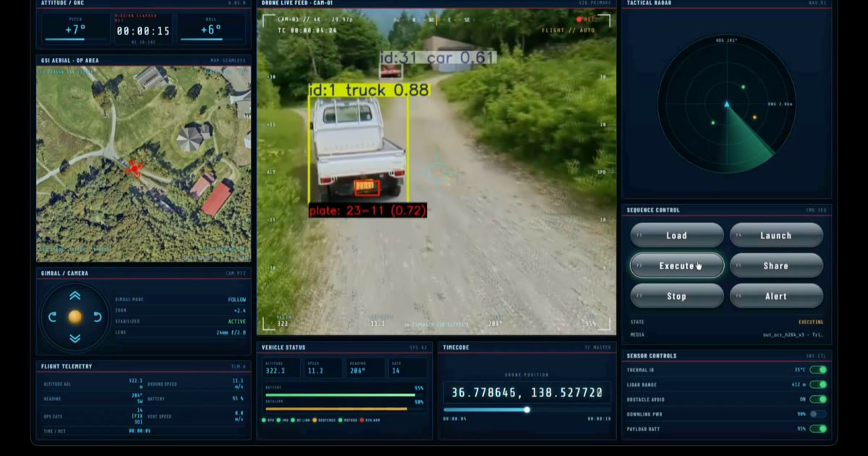Toggle the Thermal IR sensor switch

click(x=818, y=370)
